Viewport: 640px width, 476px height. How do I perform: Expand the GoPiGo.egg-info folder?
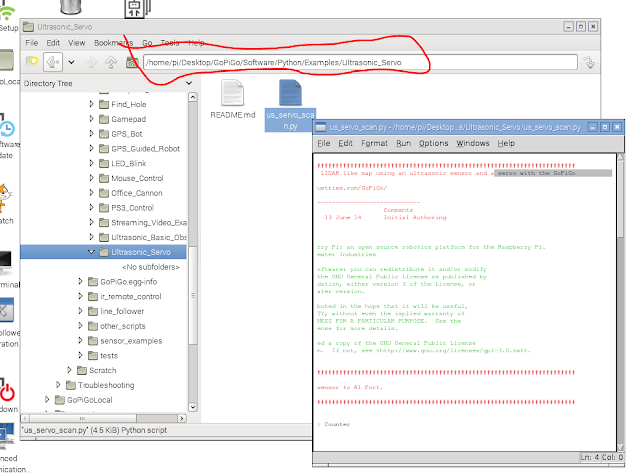(80, 281)
